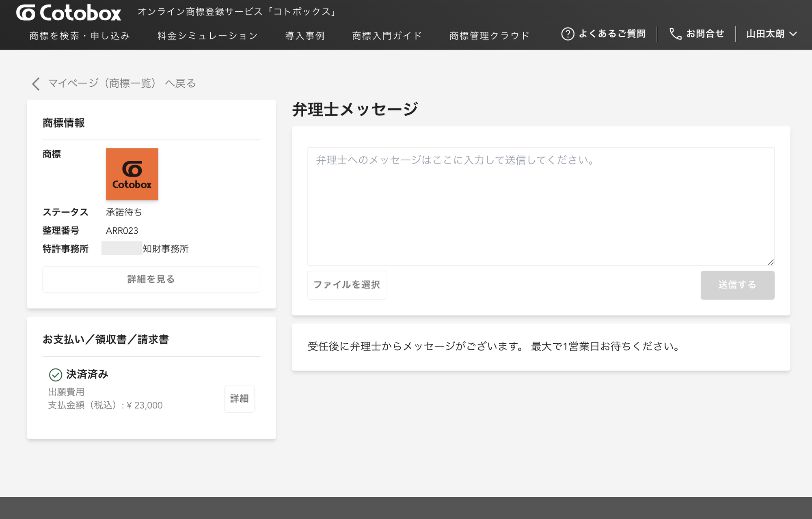The height and width of the screenshot is (519, 812).
Task: Click the textarea resize handle corner
Action: [771, 262]
